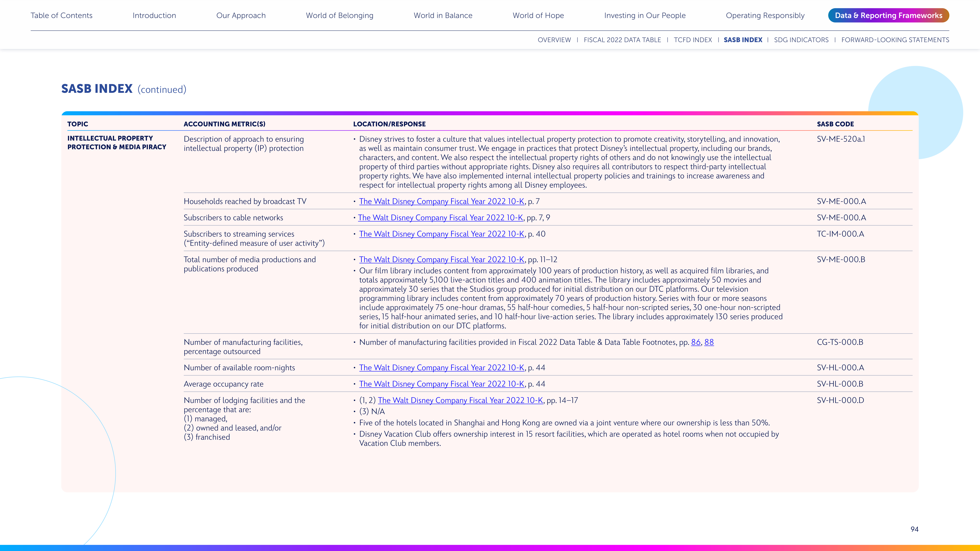
Task: Select the SV-HL-000.D code cell
Action: coord(840,400)
